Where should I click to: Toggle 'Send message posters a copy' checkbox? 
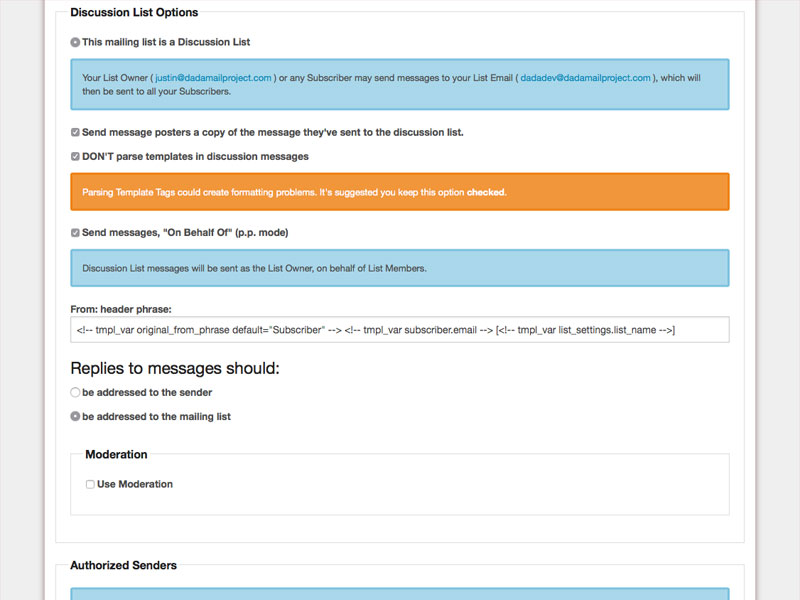tap(76, 132)
